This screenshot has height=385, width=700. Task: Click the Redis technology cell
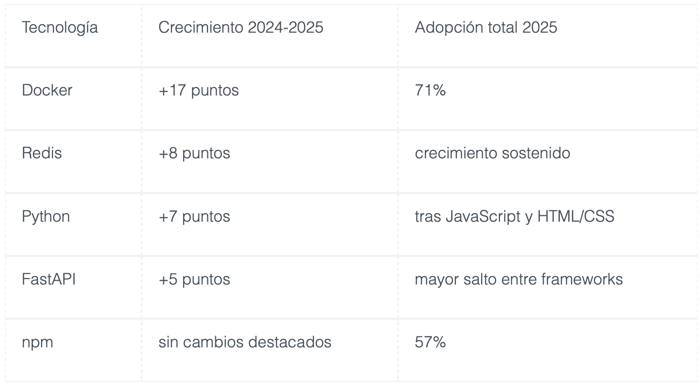pyautogui.click(x=42, y=153)
